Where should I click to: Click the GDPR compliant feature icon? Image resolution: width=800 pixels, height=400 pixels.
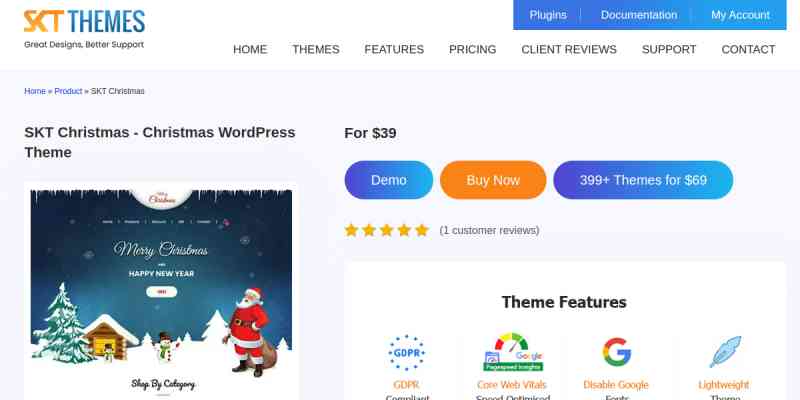click(406, 353)
